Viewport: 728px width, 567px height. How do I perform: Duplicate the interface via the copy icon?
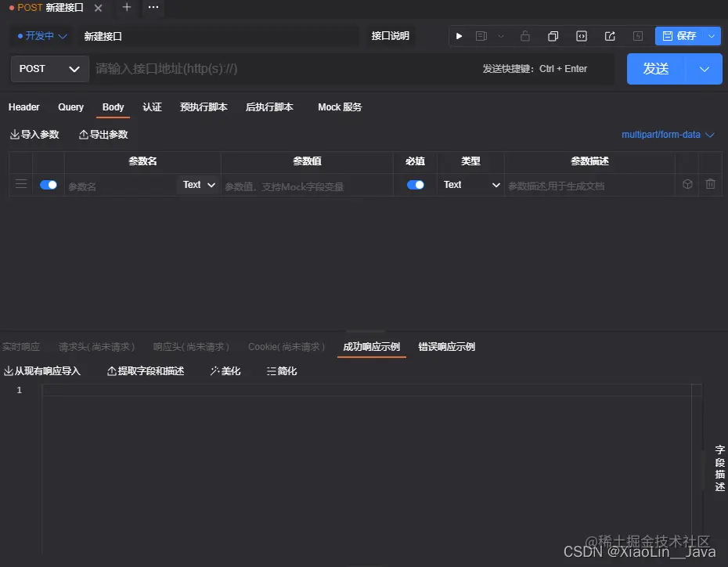553,35
